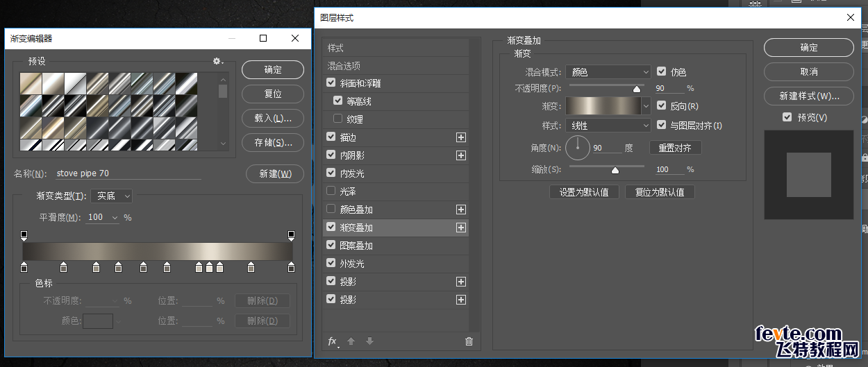This screenshot has width=868, height=367.
Task: Toggle the 预览(V) checkbox
Action: (x=787, y=117)
